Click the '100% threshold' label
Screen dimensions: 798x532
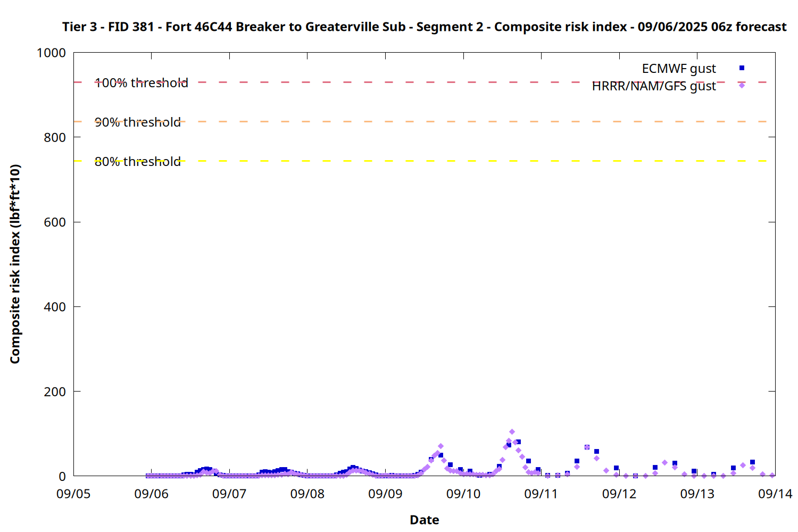click(142, 83)
